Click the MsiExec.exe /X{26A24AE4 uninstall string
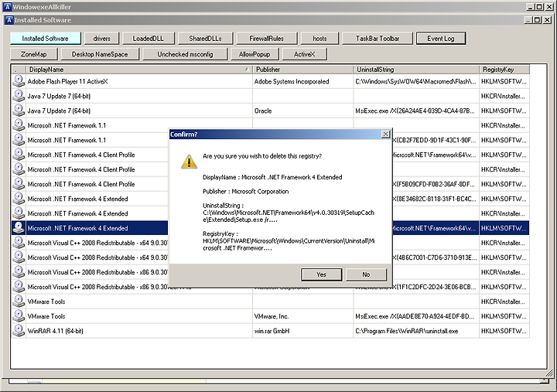 (x=415, y=111)
